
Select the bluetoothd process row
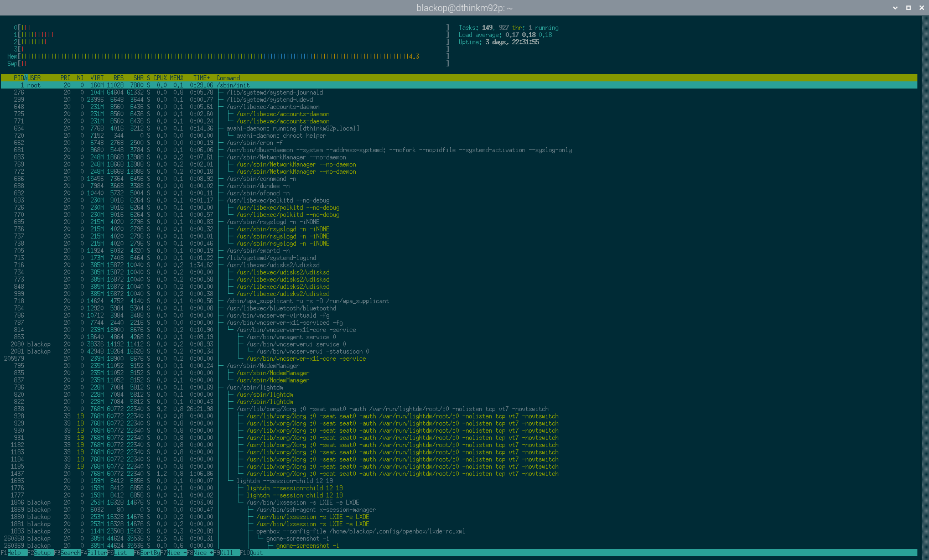pos(459,308)
